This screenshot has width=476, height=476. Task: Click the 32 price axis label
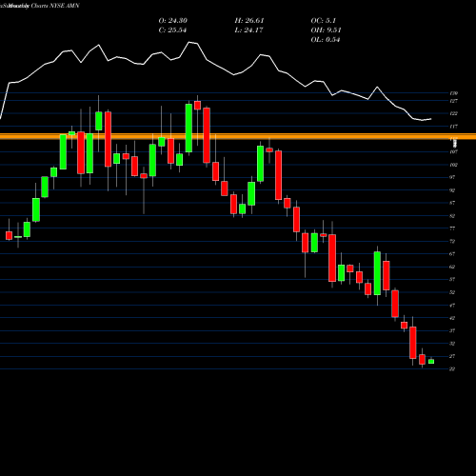point(452,344)
